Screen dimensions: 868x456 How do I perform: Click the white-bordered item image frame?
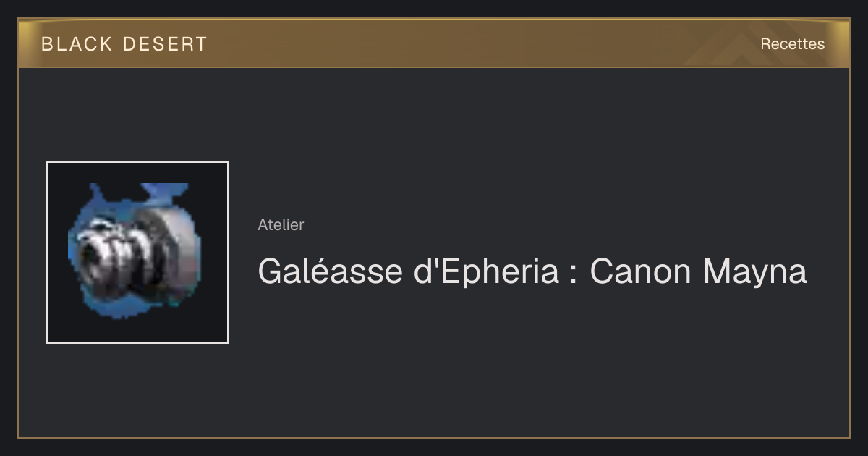tap(137, 253)
